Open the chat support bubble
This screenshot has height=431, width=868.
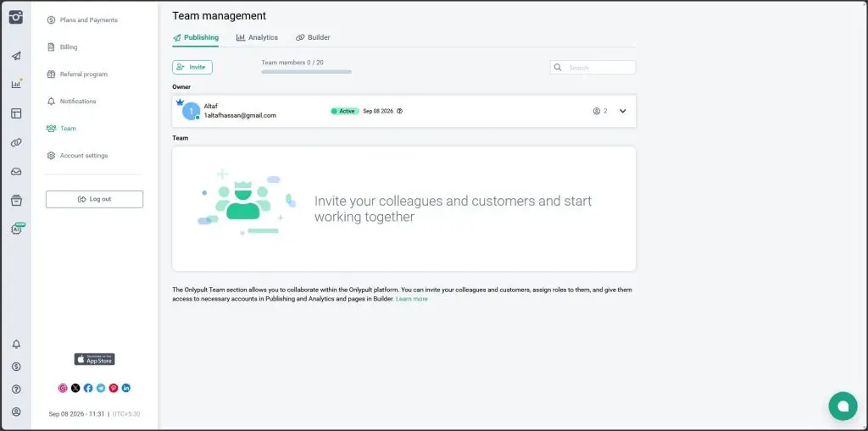click(x=843, y=406)
